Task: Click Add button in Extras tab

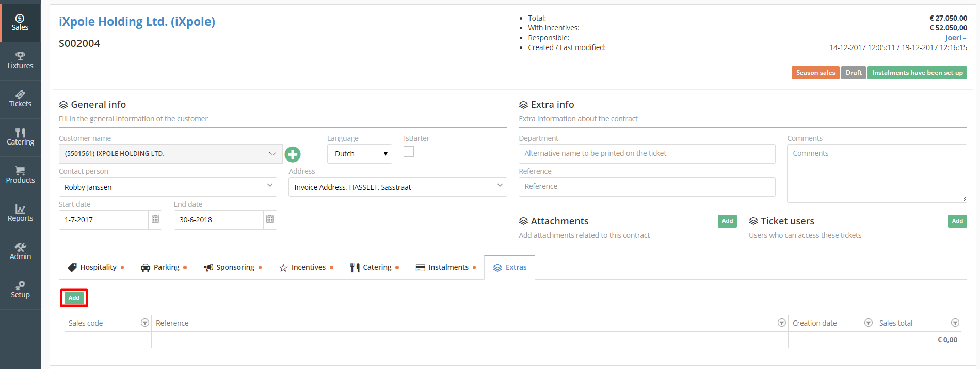Action: point(74,298)
